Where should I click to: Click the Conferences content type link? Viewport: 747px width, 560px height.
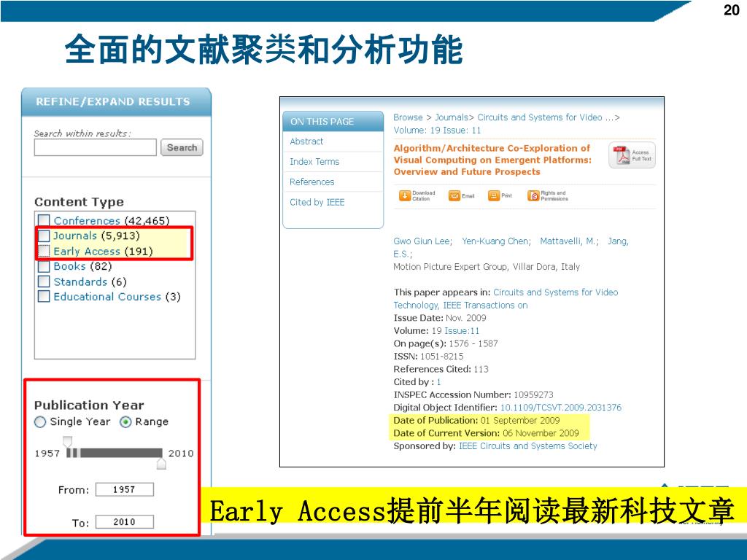point(87,220)
